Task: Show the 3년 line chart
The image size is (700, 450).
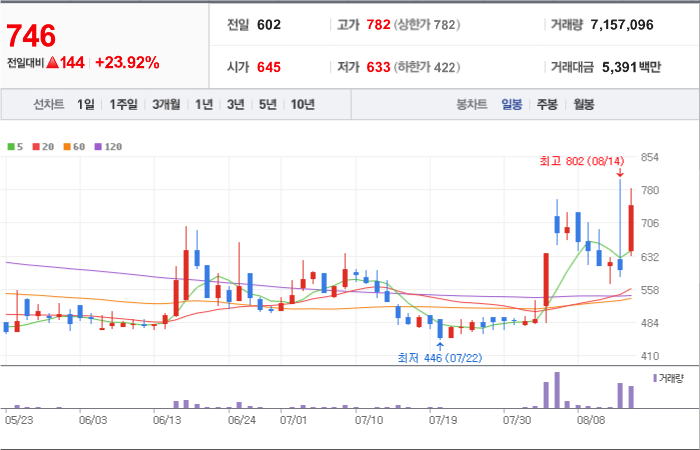Action: pos(236,104)
